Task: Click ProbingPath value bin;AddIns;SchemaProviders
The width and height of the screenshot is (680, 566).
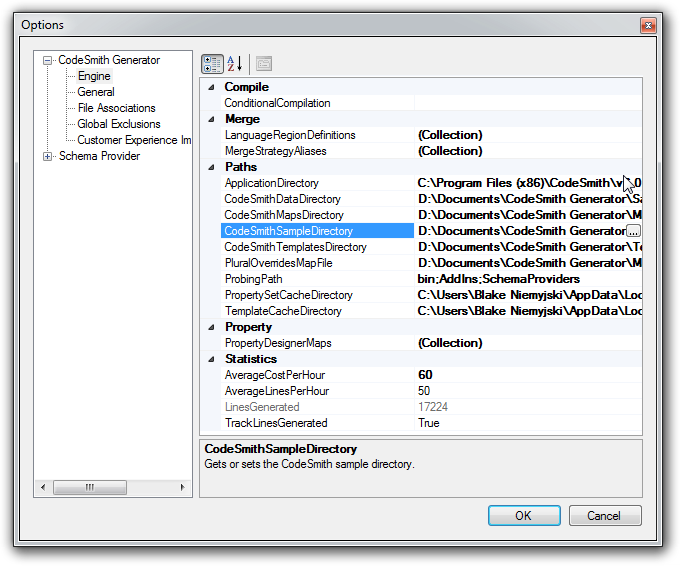Action: (x=528, y=279)
